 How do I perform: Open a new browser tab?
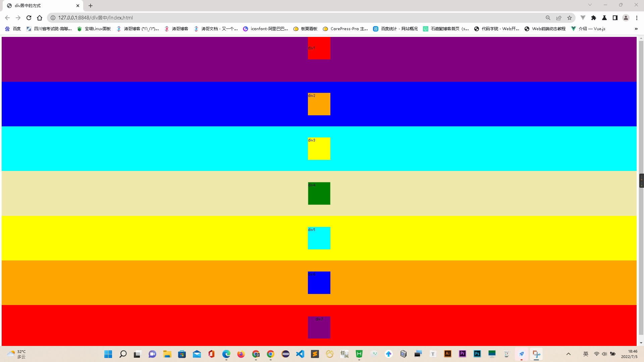(x=91, y=6)
